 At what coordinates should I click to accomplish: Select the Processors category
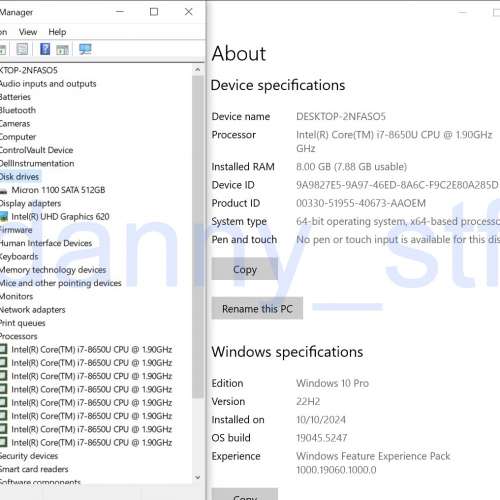19,336
